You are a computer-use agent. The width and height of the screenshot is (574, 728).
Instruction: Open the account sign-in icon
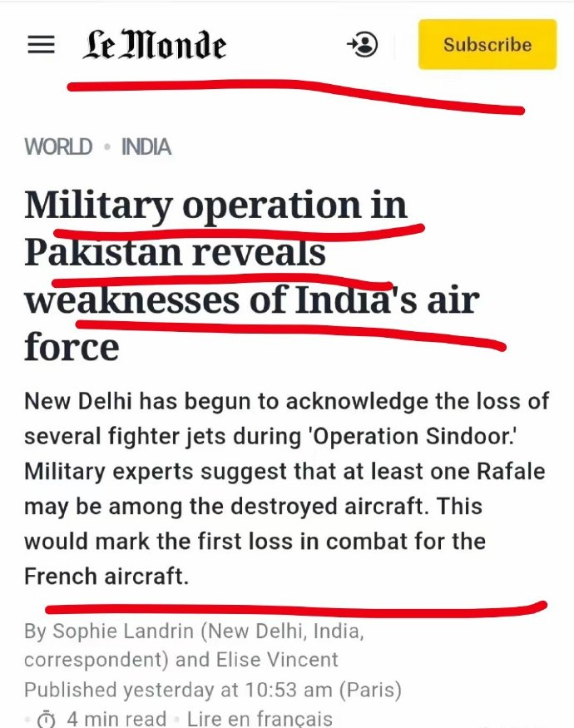coord(362,45)
